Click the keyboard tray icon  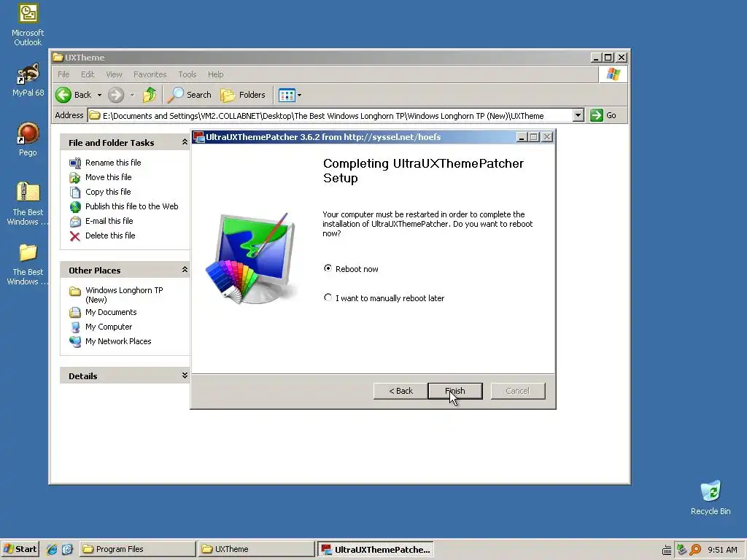coord(667,550)
